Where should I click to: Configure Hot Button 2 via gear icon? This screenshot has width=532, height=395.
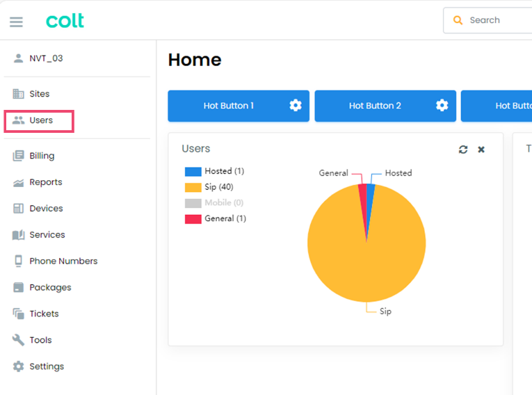tap(442, 105)
